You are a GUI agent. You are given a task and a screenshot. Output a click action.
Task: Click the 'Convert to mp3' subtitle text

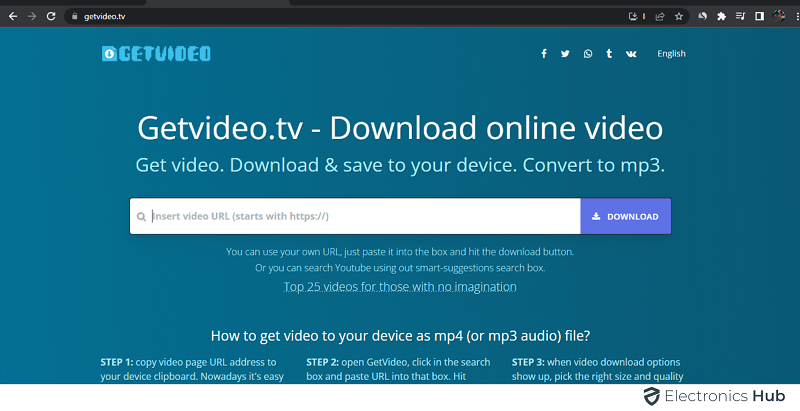(x=593, y=165)
